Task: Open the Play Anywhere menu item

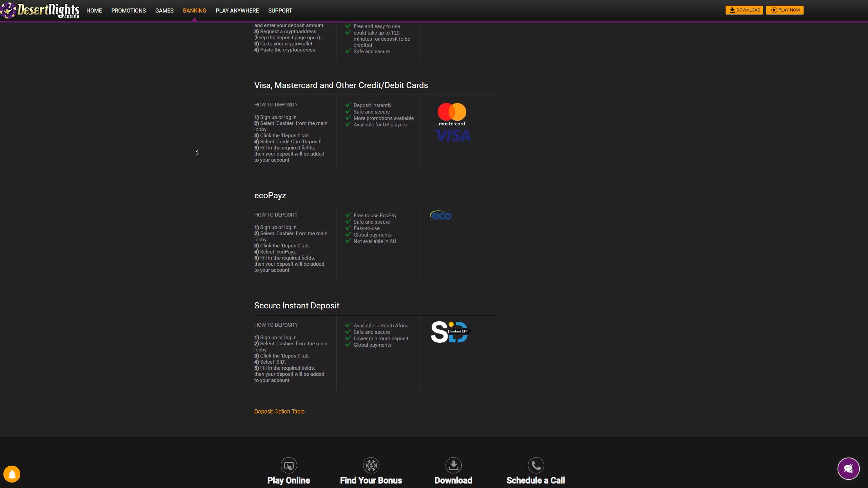Action: pos(237,11)
